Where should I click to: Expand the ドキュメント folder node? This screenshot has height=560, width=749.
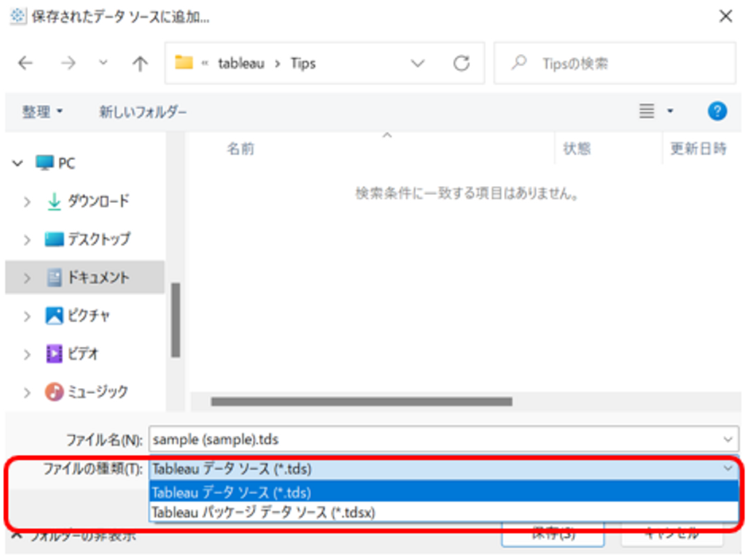coord(27,278)
